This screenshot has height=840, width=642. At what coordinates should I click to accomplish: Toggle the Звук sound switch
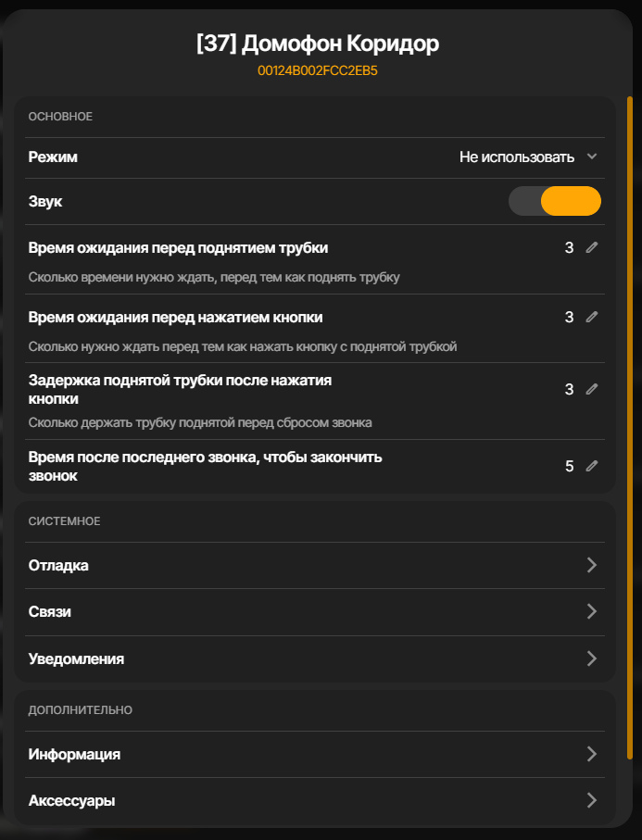tap(555, 201)
